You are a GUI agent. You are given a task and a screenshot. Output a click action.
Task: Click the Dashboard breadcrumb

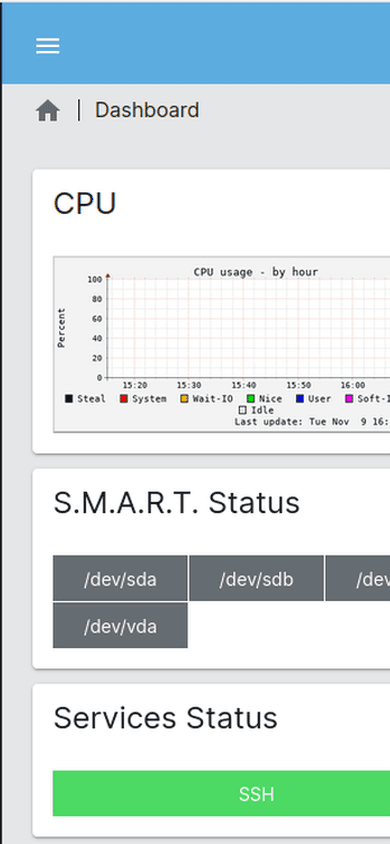click(147, 110)
